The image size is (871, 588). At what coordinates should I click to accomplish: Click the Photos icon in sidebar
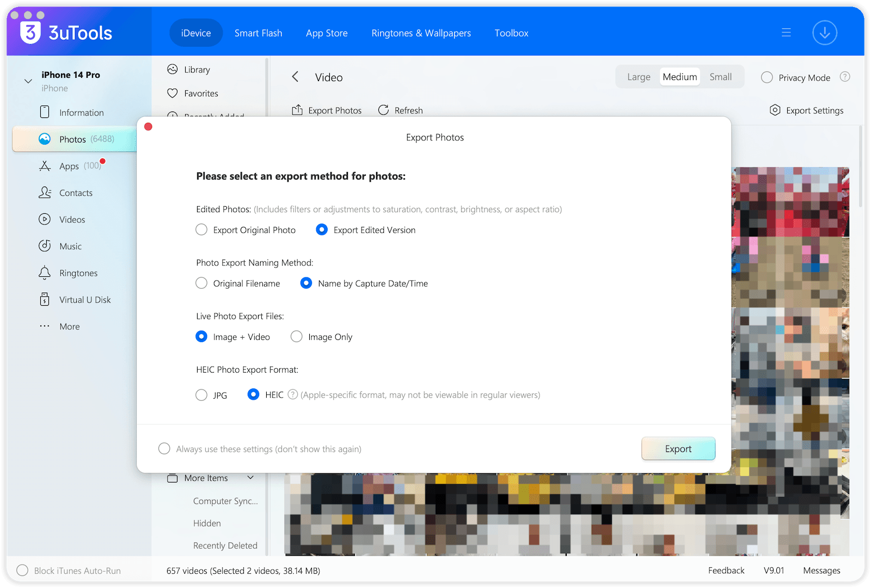(45, 139)
